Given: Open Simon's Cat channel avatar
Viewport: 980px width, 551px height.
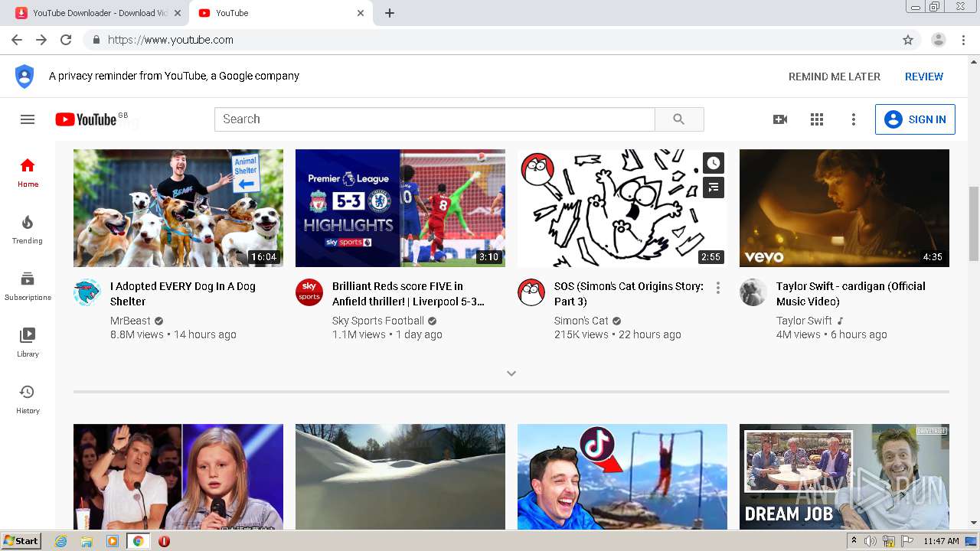Looking at the screenshot, I should [x=531, y=292].
